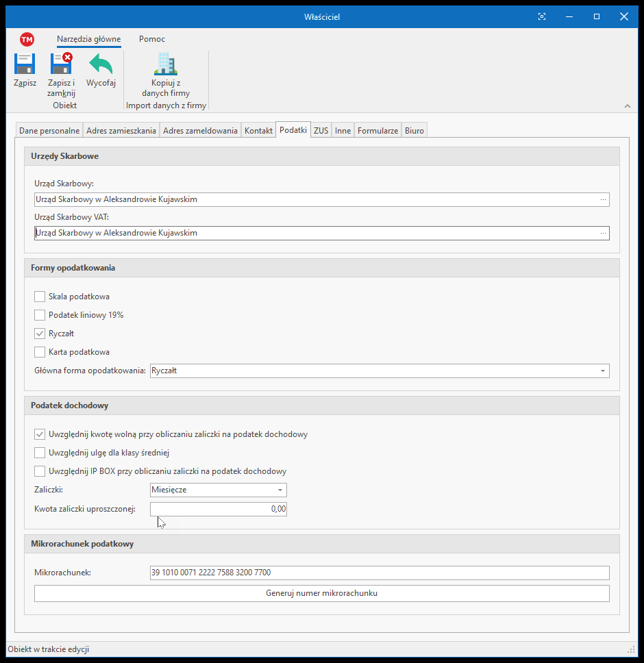Viewport: 644px width, 663px height.
Task: Open Urząd Skarbowy VAT ellipsis button
Action: (x=603, y=234)
